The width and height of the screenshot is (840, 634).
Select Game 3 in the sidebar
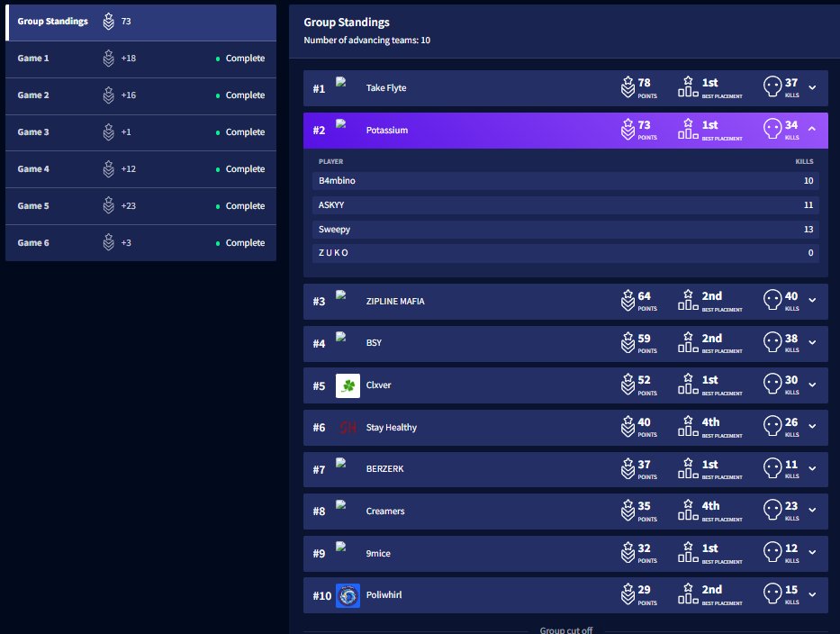tap(140, 132)
